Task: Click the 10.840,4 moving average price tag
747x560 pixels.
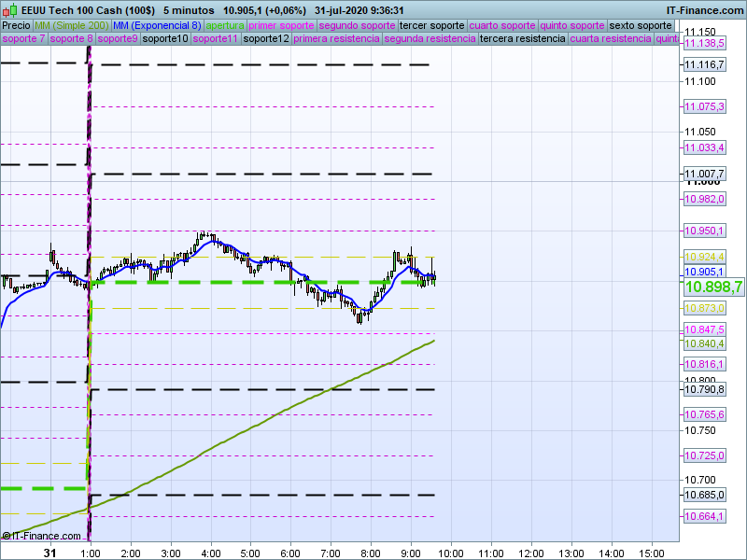Action: (704, 343)
